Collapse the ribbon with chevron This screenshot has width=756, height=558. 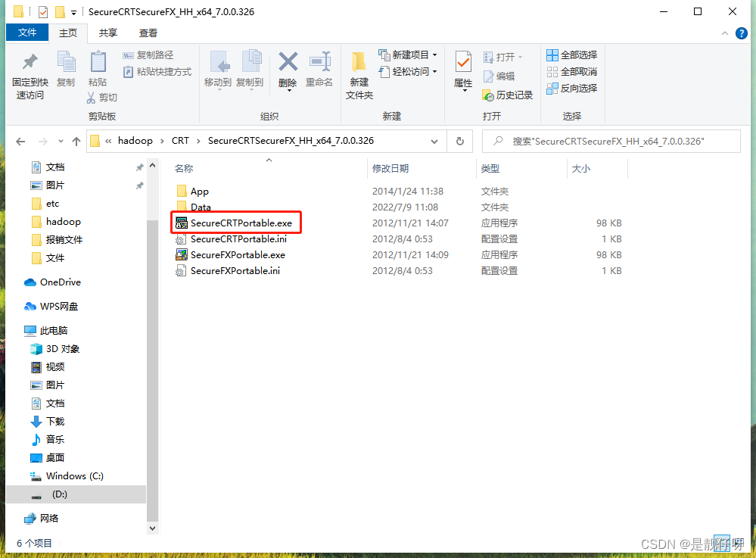pyautogui.click(x=725, y=33)
